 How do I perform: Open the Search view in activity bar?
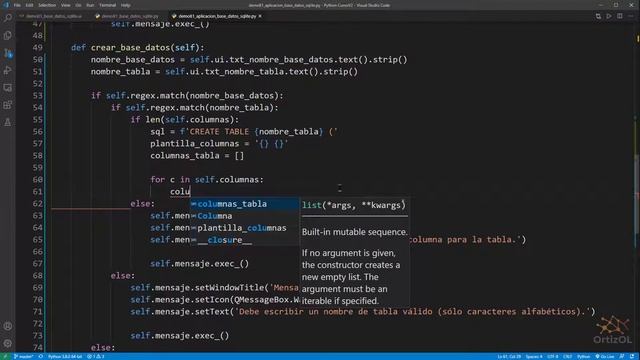[8, 18]
